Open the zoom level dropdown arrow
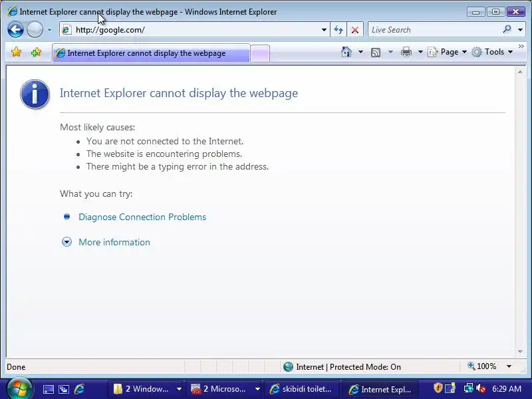Screen dimensions: 532x399 (x=509, y=366)
